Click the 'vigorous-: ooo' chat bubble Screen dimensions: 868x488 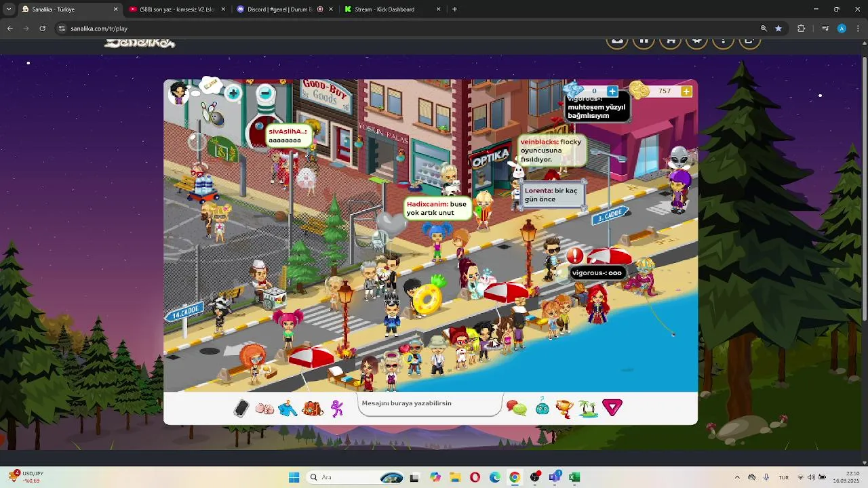pyautogui.click(x=597, y=273)
